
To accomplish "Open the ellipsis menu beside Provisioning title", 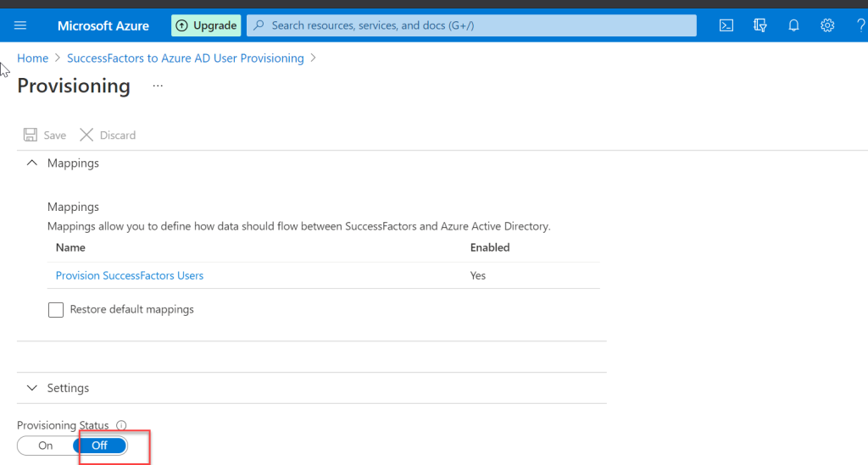I will pos(158,86).
